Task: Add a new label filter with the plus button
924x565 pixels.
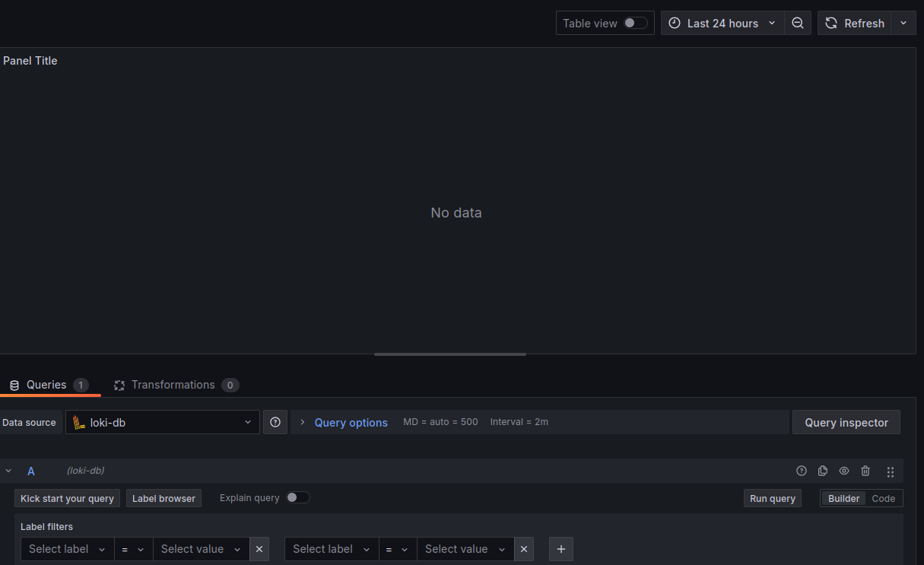Action: tap(560, 548)
